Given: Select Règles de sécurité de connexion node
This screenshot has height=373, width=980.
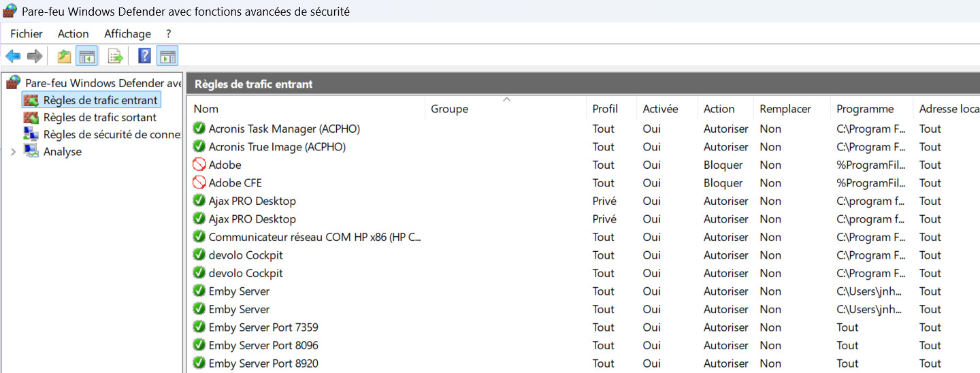Looking at the screenshot, I should point(112,134).
